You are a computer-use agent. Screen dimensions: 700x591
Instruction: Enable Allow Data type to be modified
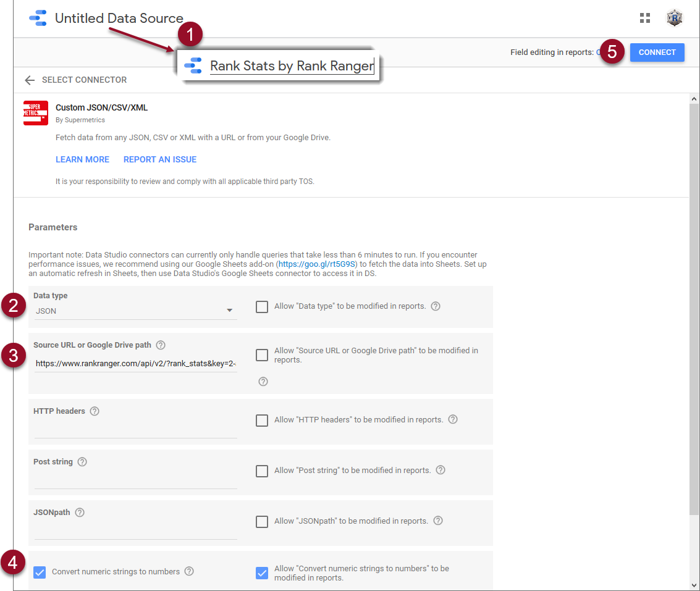[x=262, y=307]
